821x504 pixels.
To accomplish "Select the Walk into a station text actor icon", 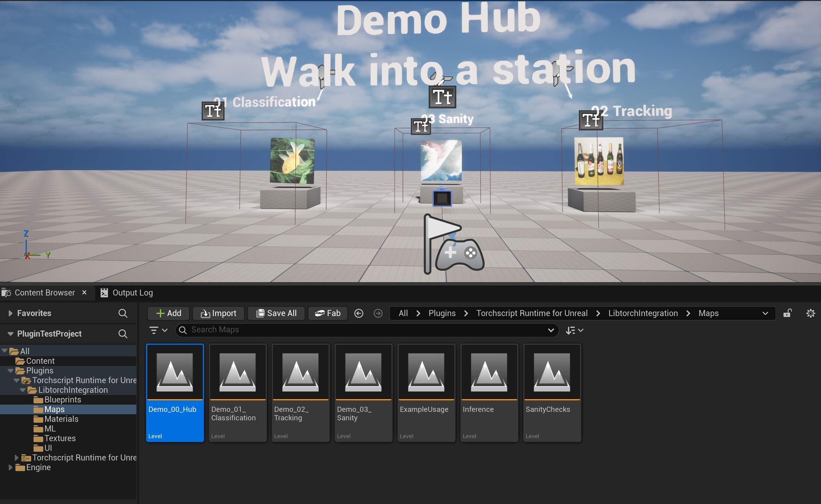I will pyautogui.click(x=442, y=97).
